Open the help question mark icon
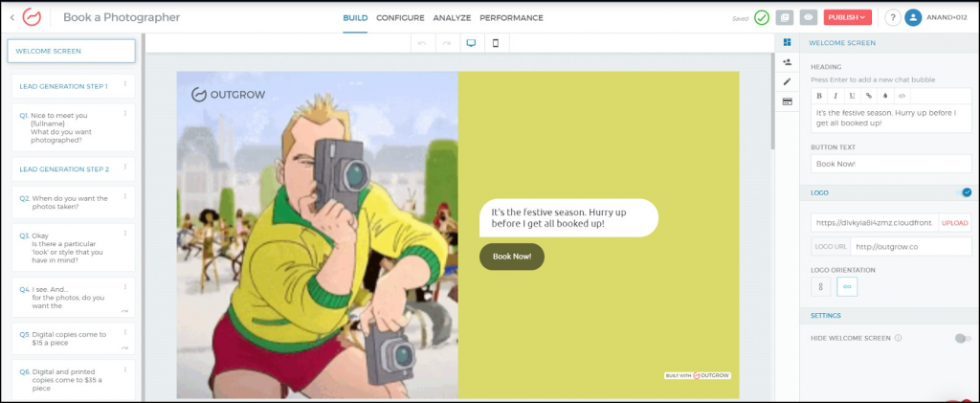Image resolution: width=980 pixels, height=403 pixels. pyautogui.click(x=892, y=17)
